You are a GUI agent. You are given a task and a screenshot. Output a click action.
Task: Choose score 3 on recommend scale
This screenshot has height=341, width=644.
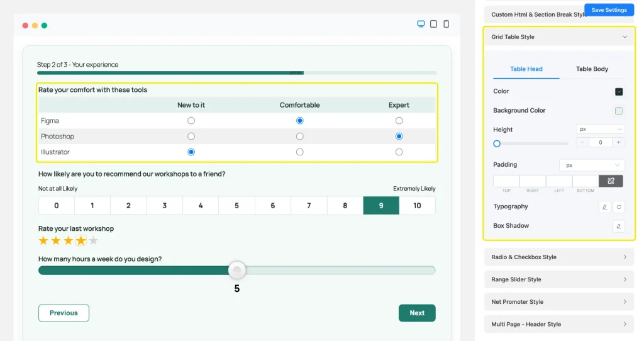click(164, 206)
